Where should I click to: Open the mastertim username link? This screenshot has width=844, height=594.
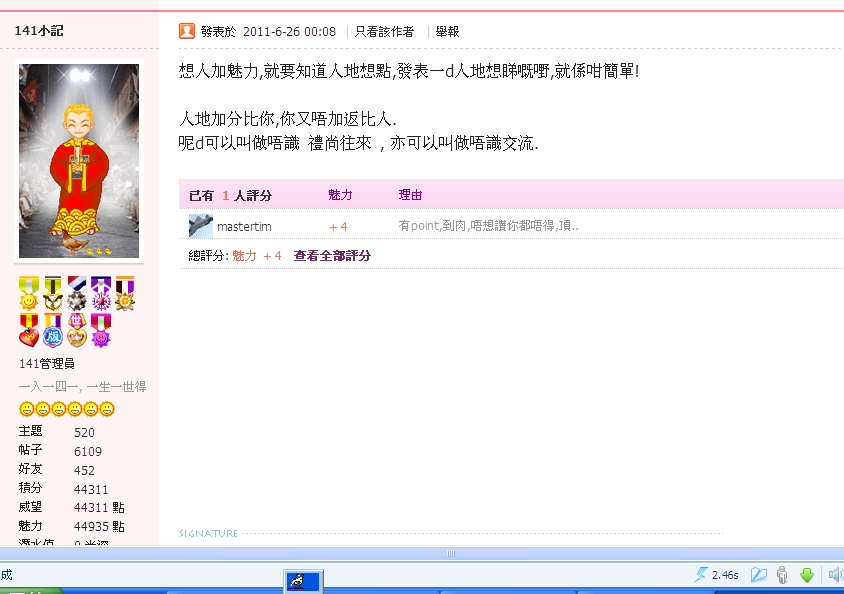(244, 227)
